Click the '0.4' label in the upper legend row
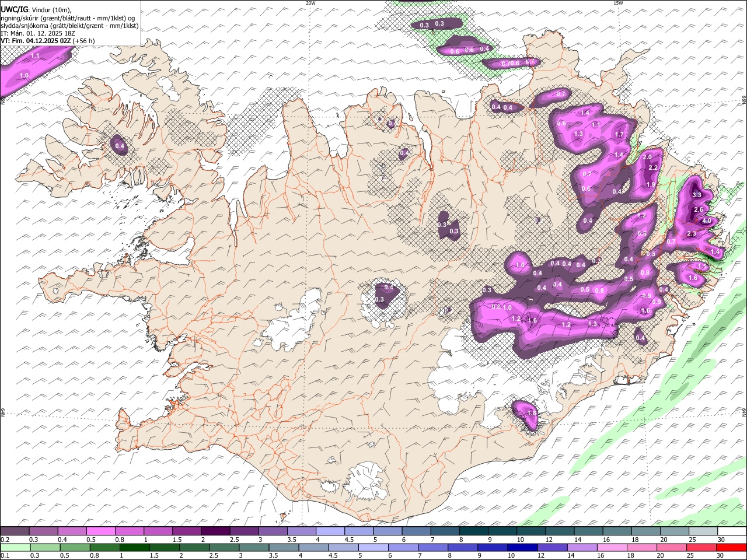747x560 pixels. point(62,540)
